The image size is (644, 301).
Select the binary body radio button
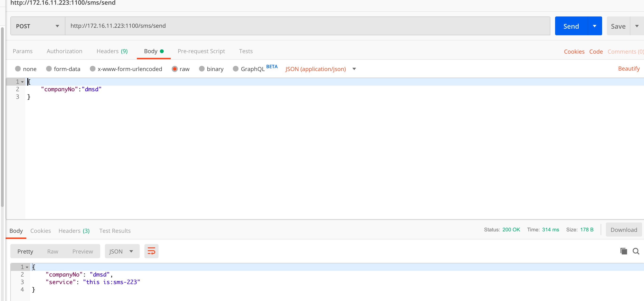[x=202, y=69]
